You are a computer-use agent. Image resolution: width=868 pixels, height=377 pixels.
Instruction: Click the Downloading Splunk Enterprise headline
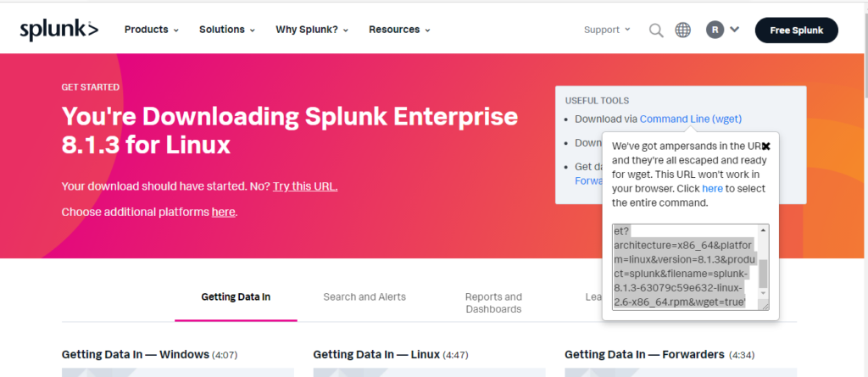tap(290, 130)
